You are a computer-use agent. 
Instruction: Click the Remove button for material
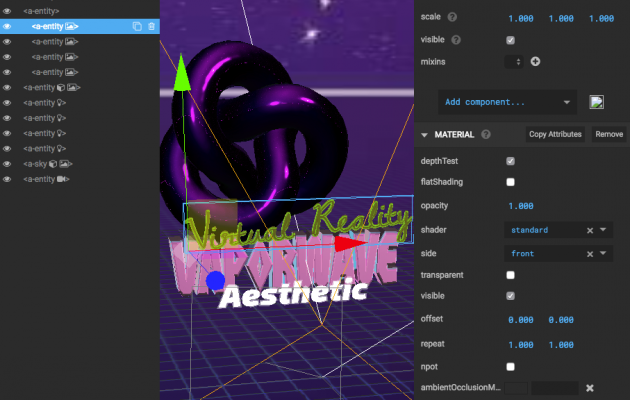tap(608, 134)
